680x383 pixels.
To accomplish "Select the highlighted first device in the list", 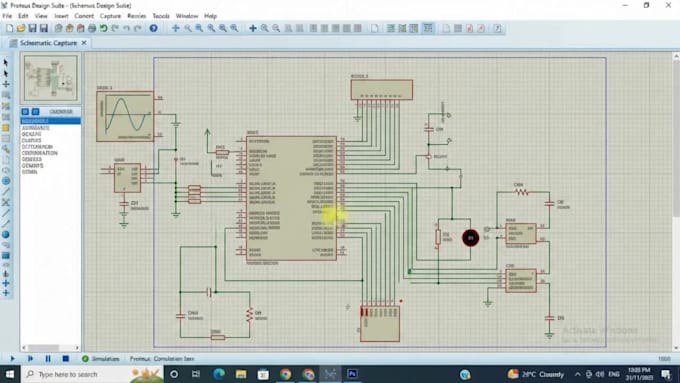I will click(50, 121).
